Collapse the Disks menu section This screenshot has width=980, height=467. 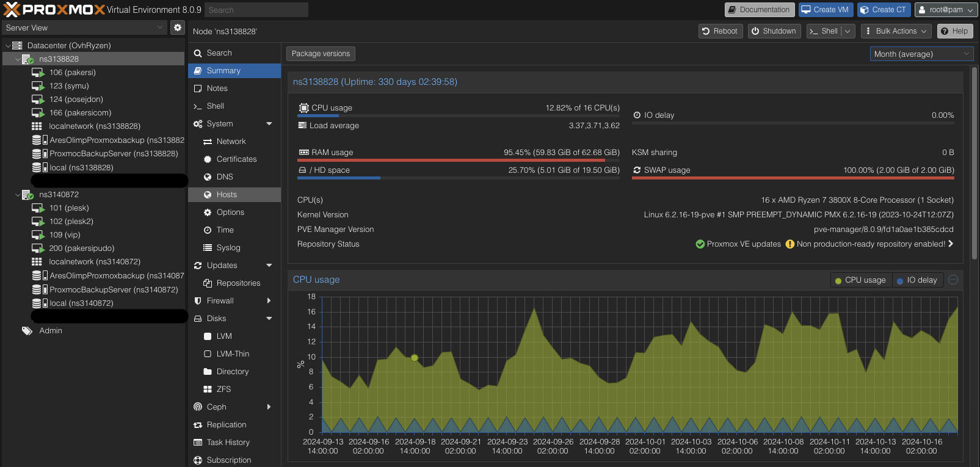point(269,319)
